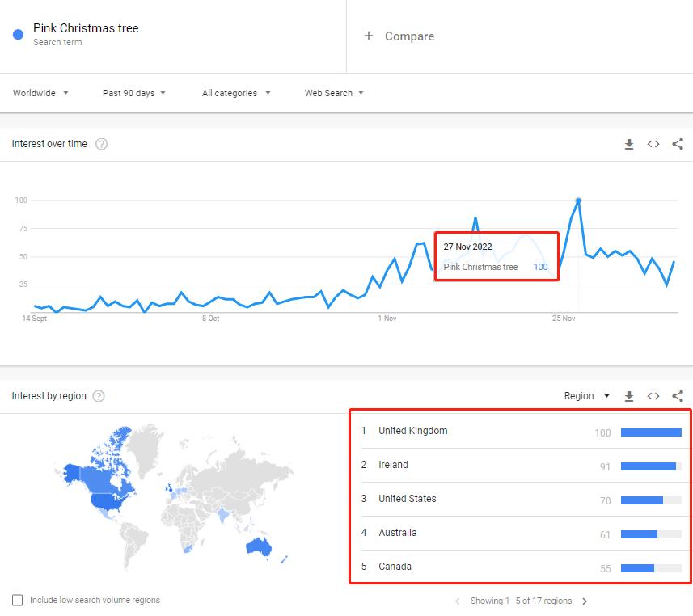Edit the Pink Christmas tree search term

[x=86, y=28]
